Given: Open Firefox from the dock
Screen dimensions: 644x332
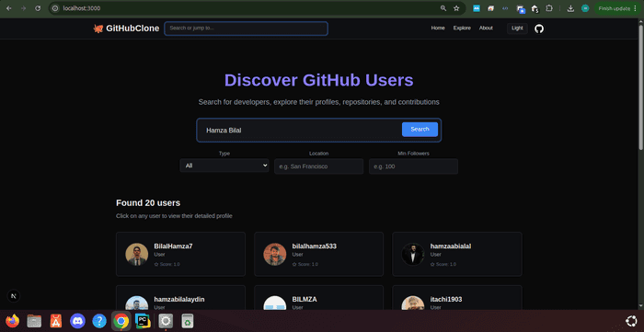Looking at the screenshot, I should tap(13, 321).
